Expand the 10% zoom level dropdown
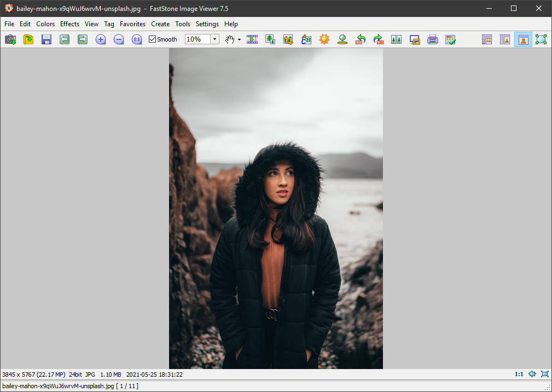This screenshot has height=392, width=552. pyautogui.click(x=214, y=39)
